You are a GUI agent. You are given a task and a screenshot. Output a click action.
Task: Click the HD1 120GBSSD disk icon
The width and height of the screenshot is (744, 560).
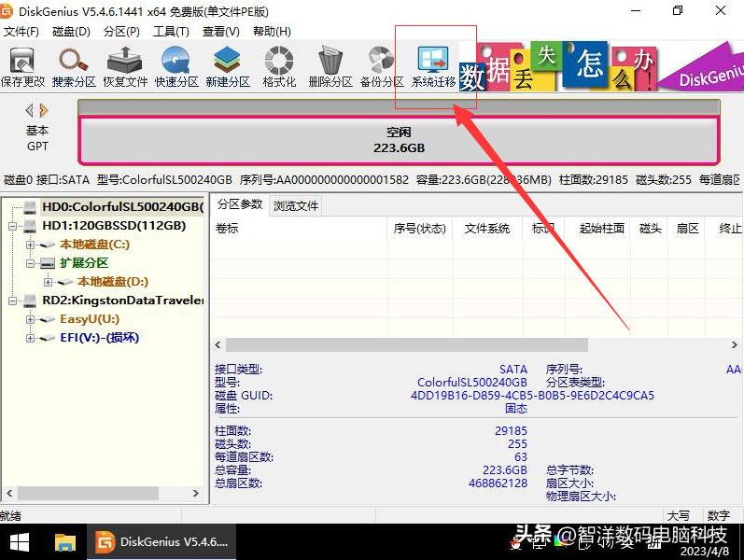[30, 226]
